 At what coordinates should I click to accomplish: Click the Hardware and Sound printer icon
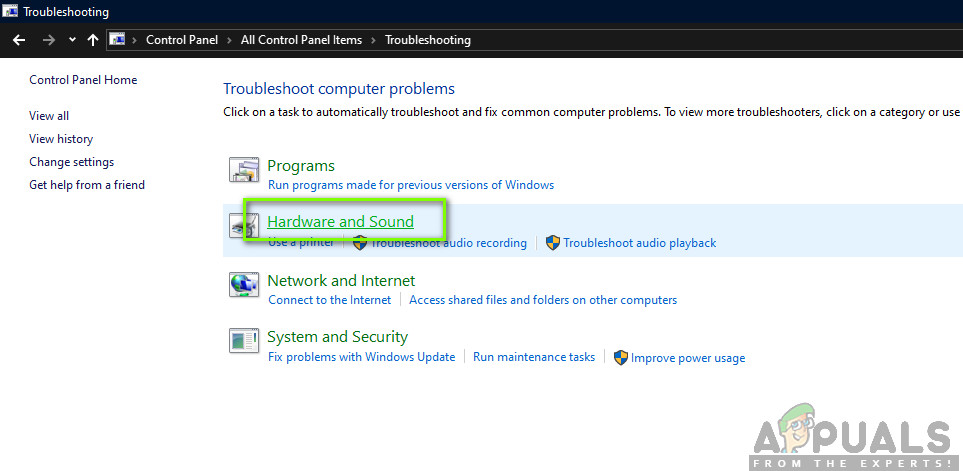[x=243, y=228]
